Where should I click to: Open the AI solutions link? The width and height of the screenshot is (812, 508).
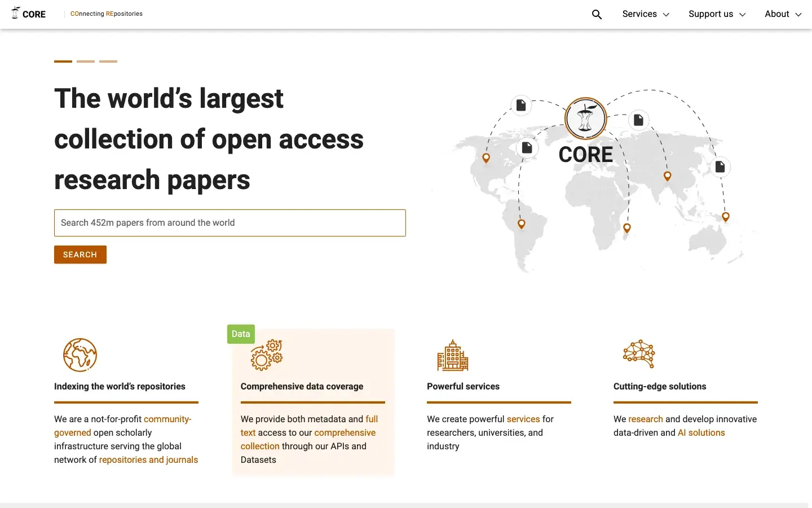tap(701, 433)
